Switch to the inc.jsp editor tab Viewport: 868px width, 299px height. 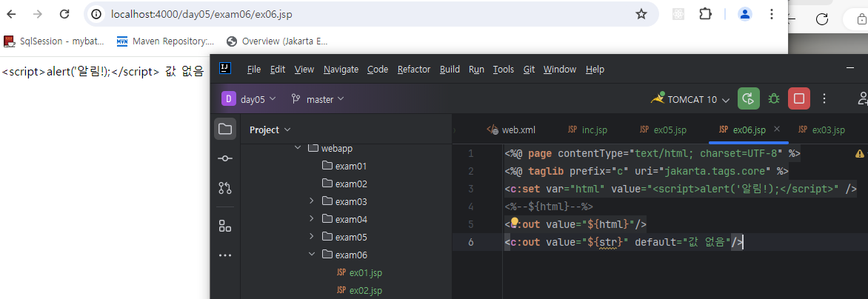point(588,130)
